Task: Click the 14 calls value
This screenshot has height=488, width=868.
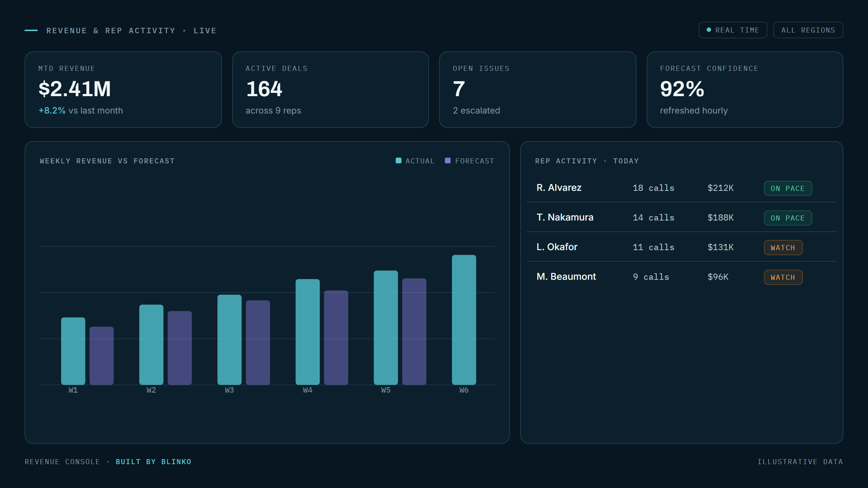Action: [x=654, y=218]
